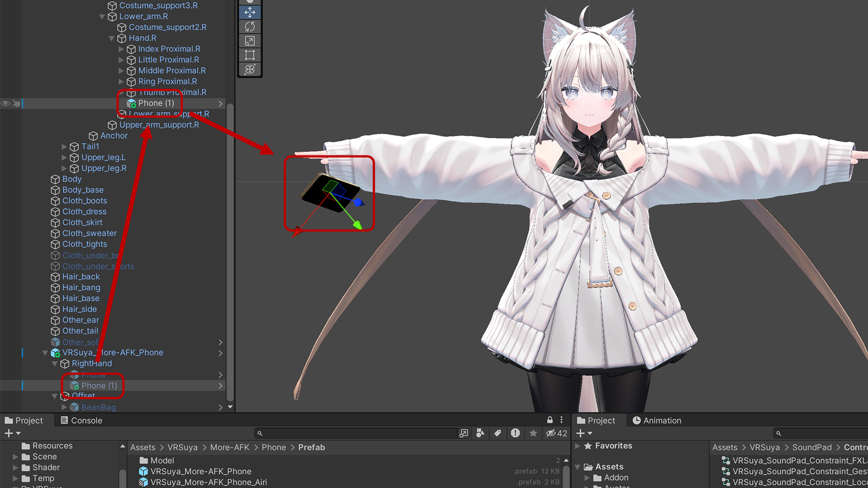The width and height of the screenshot is (868, 488).
Task: Select the Transform tool in scene toolbar
Action: click(250, 69)
